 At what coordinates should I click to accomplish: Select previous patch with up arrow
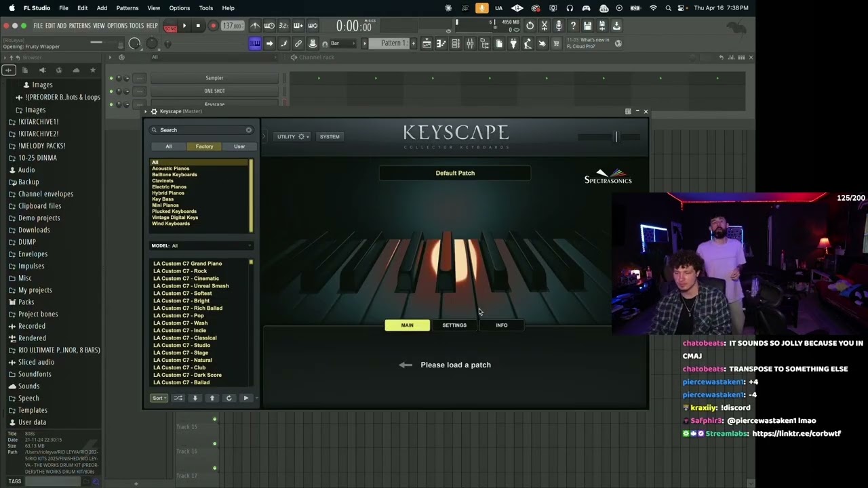point(212,398)
